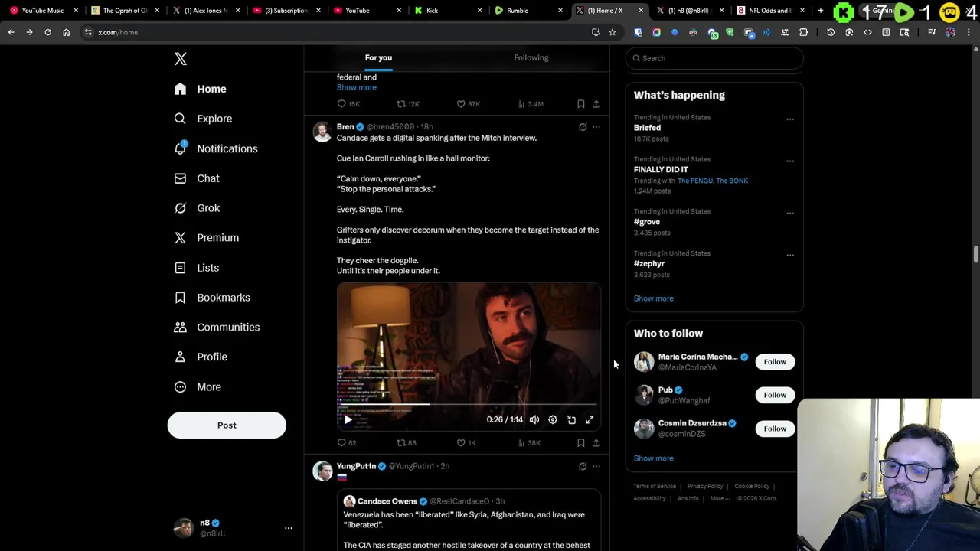Bookmark Bren's post
The height and width of the screenshot is (551, 980).
(581, 443)
